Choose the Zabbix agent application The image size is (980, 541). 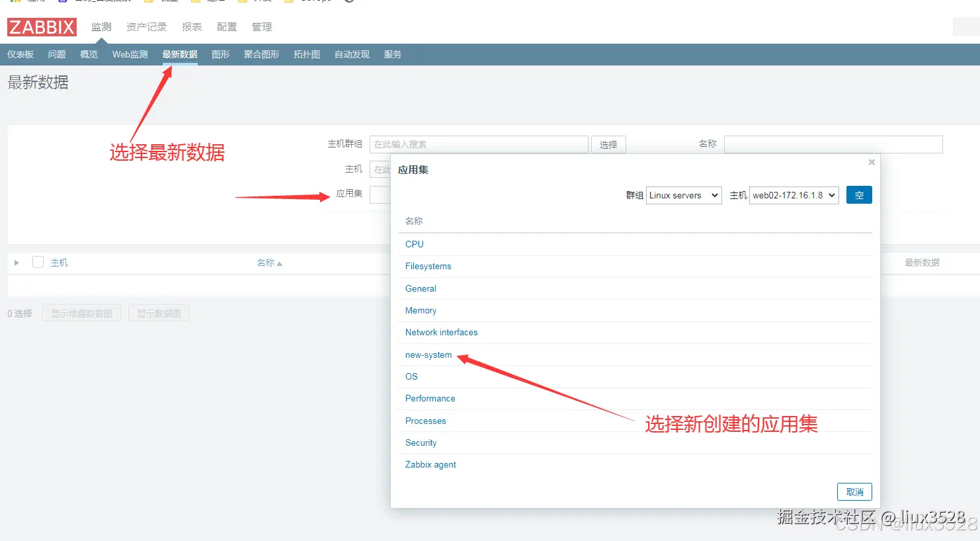click(x=430, y=464)
